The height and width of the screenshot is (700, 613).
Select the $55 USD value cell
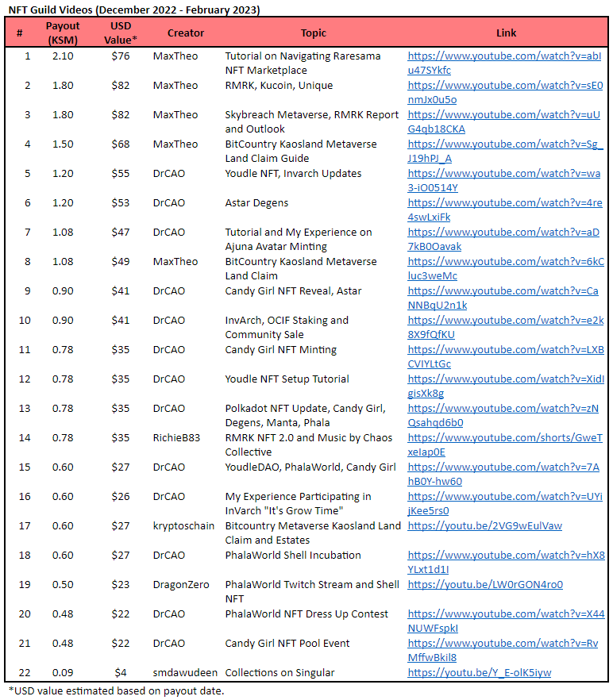click(x=121, y=174)
